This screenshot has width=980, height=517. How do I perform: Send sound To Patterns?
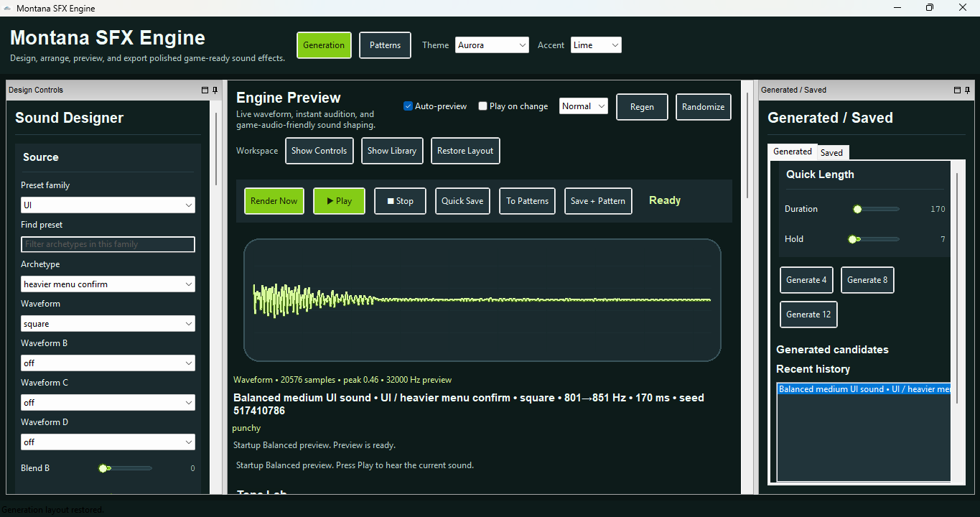tap(528, 201)
